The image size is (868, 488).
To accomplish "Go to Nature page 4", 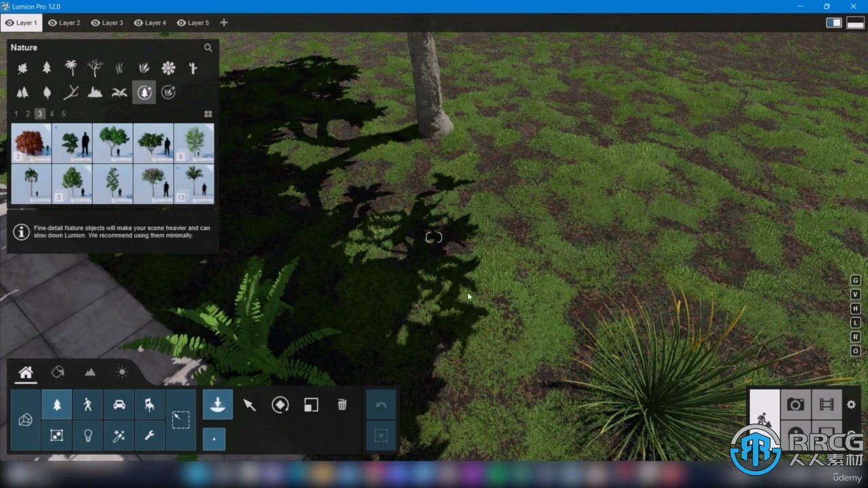I will 52,114.
